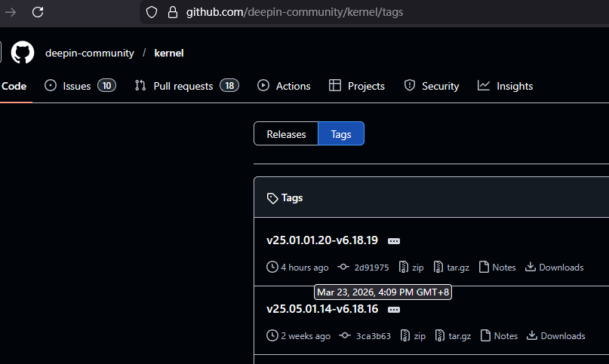The height and width of the screenshot is (364, 609).
Task: Download the tar.gz for v25.05.01.14-v6.18.16
Action: click(x=453, y=335)
